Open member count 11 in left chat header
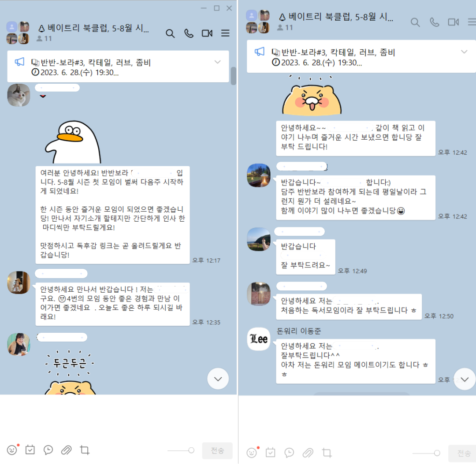The width and height of the screenshot is (476, 476). click(45, 38)
